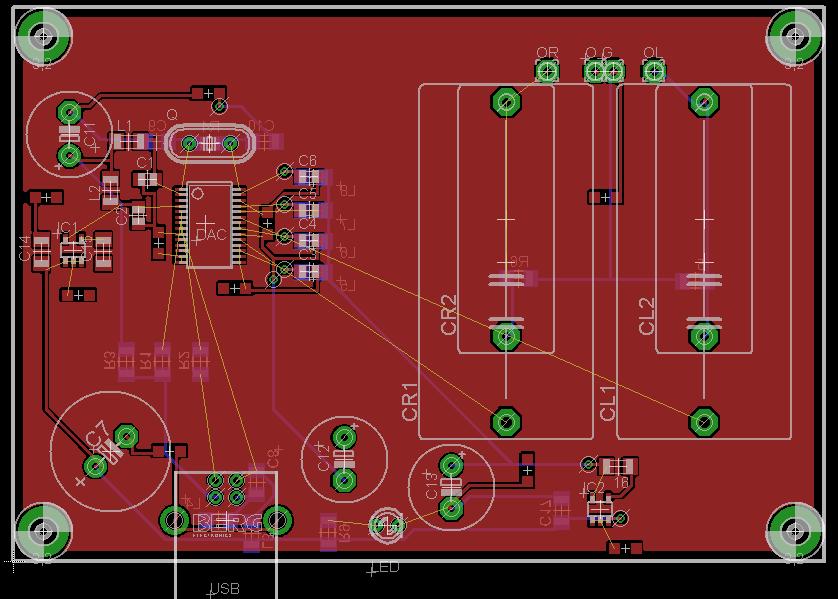Select bottom-layer resistor R3
Viewport: 838px width, 599px height.
[126, 362]
